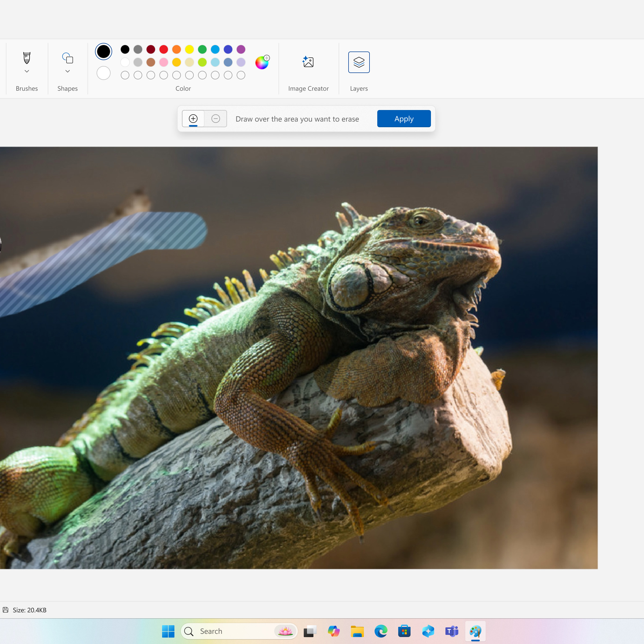644x644 pixels.
Task: Apply the background erase selection
Action: [403, 119]
